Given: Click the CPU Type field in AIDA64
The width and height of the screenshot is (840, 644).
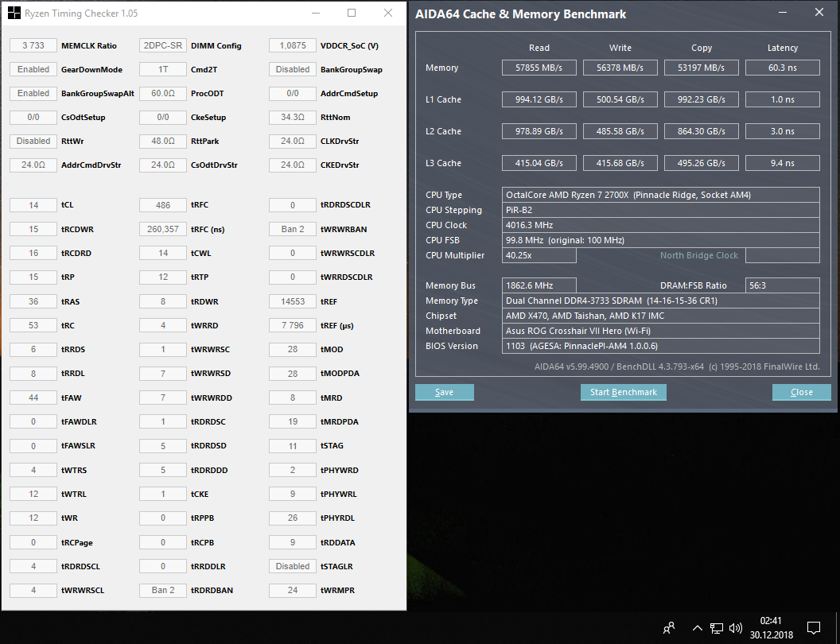Looking at the screenshot, I should click(x=660, y=195).
